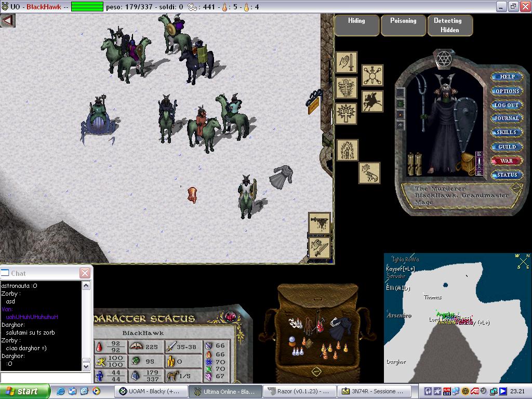Open HELP from the paperdoll
This screenshot has width=532, height=399.
coord(507,77)
